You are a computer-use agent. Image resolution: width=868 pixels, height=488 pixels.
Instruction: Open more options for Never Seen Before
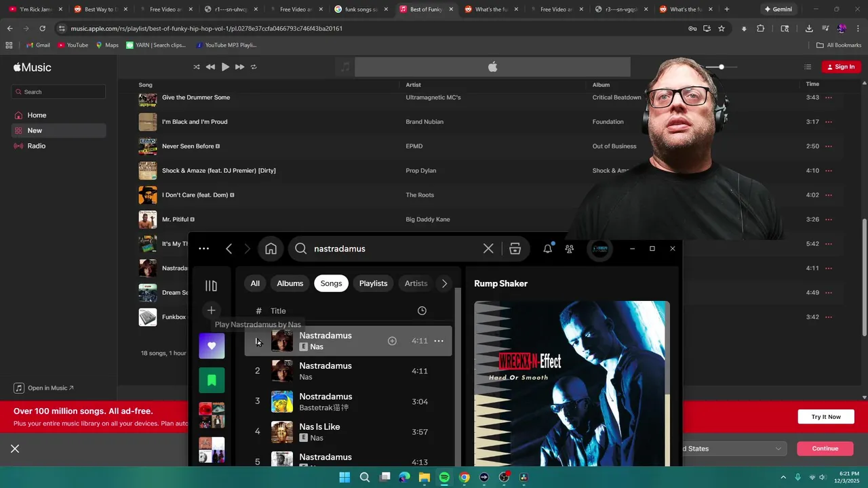pyautogui.click(x=829, y=146)
